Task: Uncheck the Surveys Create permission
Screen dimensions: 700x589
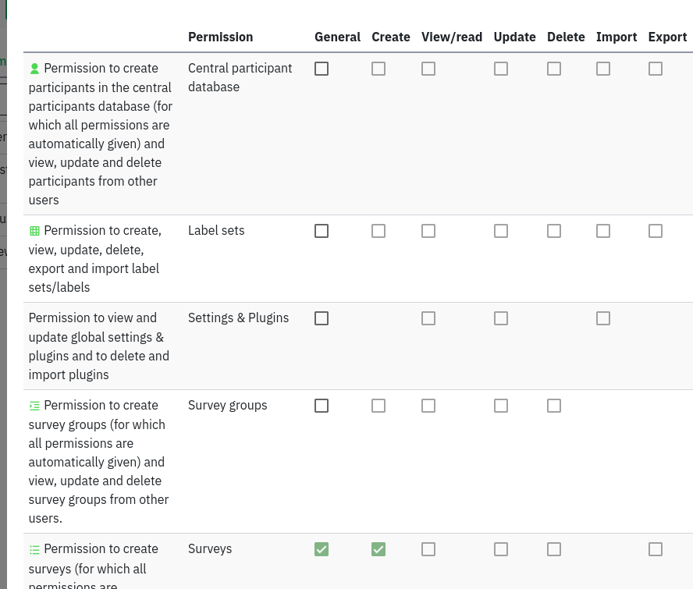Action: (378, 549)
